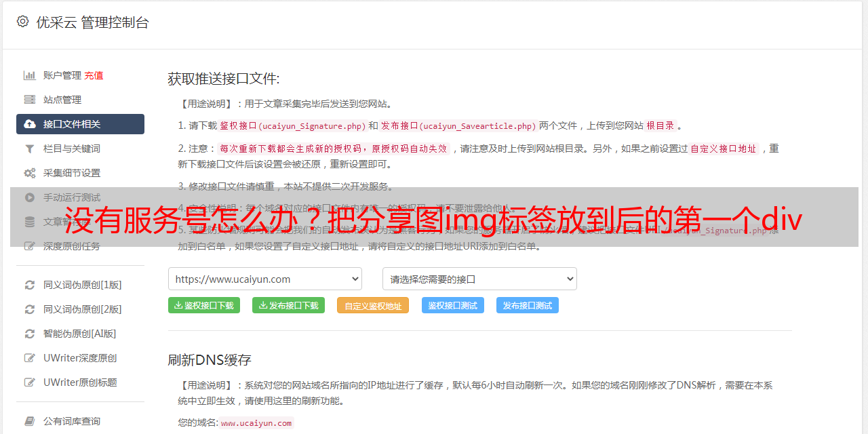Select the cloud icon for 接口文件相关
This screenshot has width=868, height=434.
coord(29,124)
